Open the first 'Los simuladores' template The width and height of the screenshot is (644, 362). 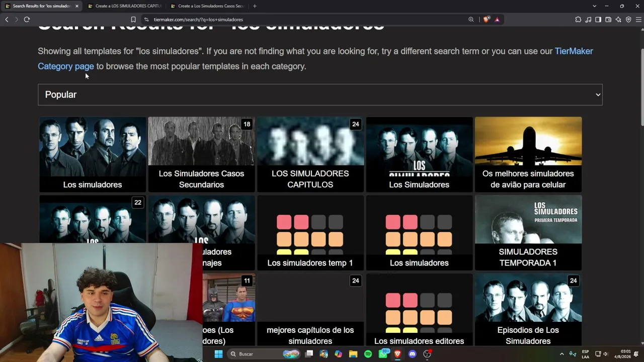coord(93,154)
